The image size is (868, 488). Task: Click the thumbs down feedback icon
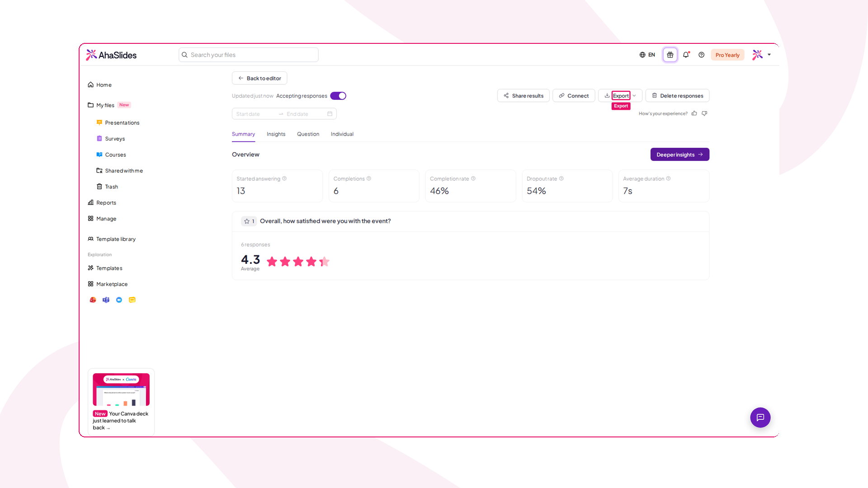704,113
